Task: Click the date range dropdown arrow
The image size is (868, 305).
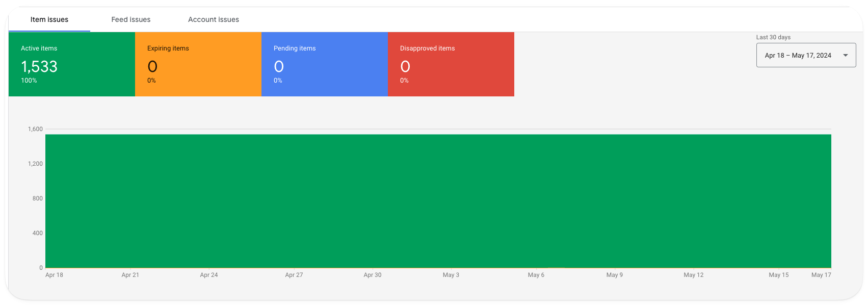Action: coord(846,56)
